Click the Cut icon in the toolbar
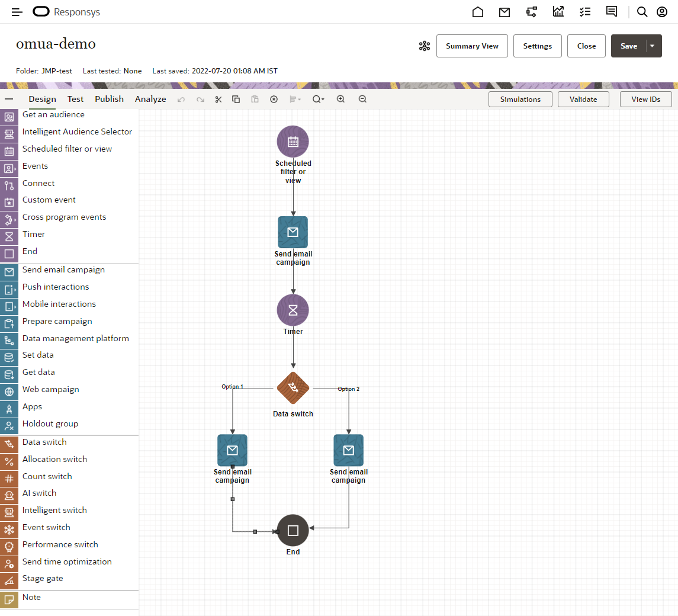The height and width of the screenshot is (616, 678). click(218, 99)
